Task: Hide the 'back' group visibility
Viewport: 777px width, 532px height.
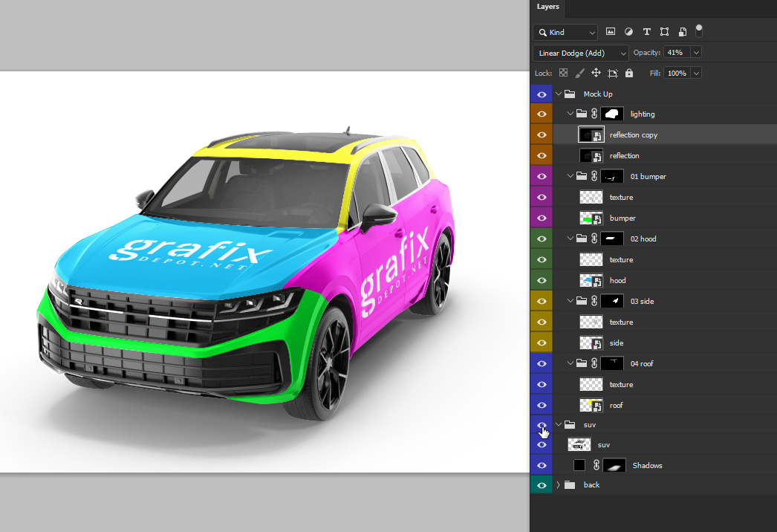Action: (542, 485)
